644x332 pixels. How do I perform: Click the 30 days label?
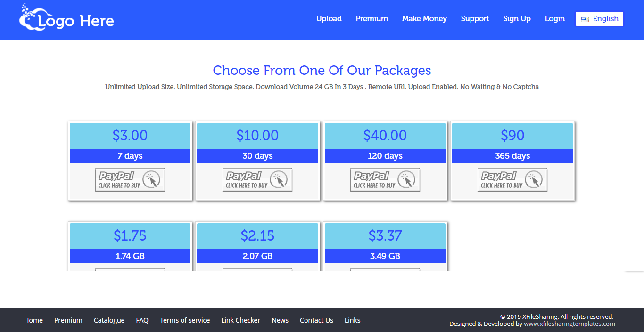pos(257,156)
